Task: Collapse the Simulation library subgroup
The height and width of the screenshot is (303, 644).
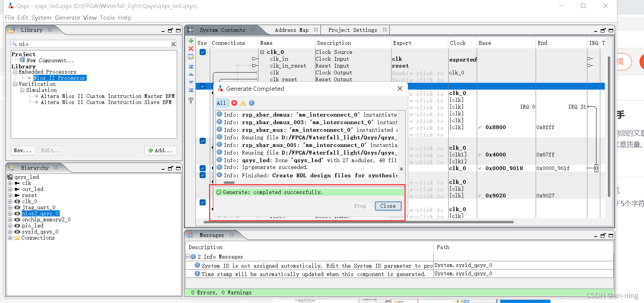Action: (x=22, y=90)
